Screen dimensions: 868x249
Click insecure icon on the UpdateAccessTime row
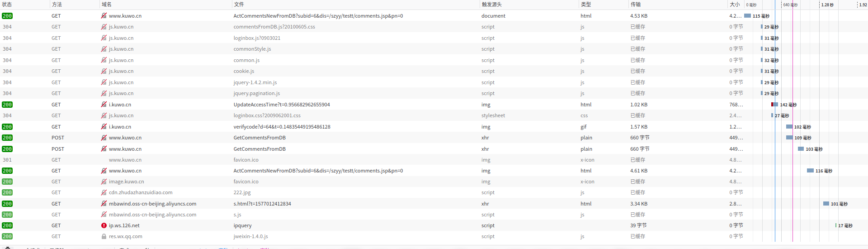(104, 105)
